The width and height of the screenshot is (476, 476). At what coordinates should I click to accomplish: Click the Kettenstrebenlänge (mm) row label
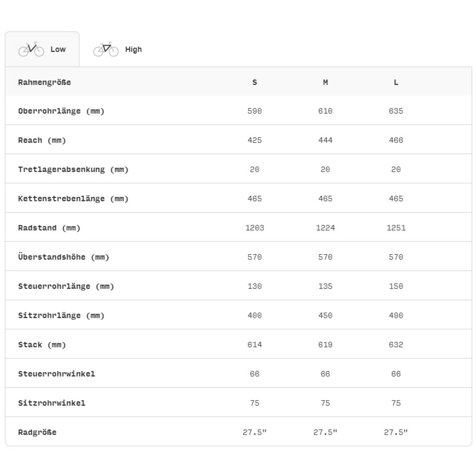click(x=73, y=199)
